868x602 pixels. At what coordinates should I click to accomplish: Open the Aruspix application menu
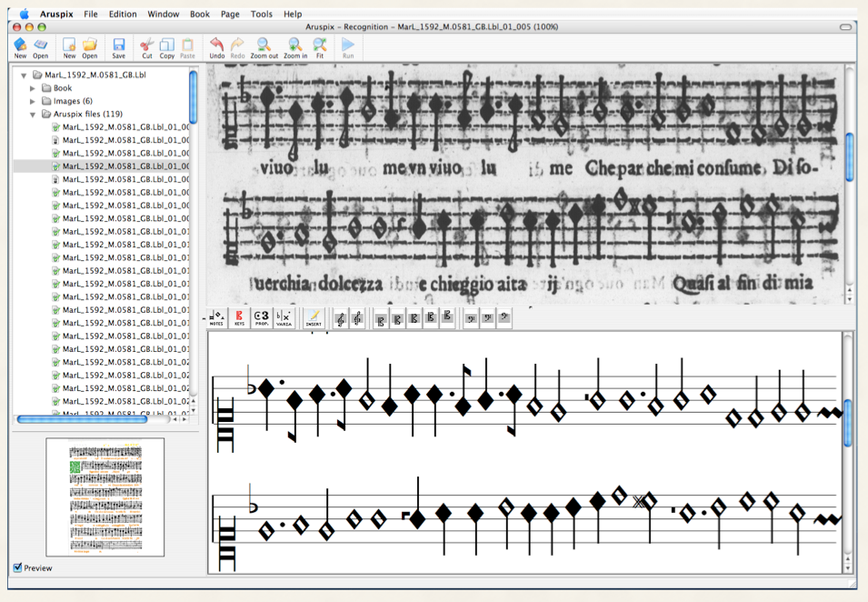[56, 14]
